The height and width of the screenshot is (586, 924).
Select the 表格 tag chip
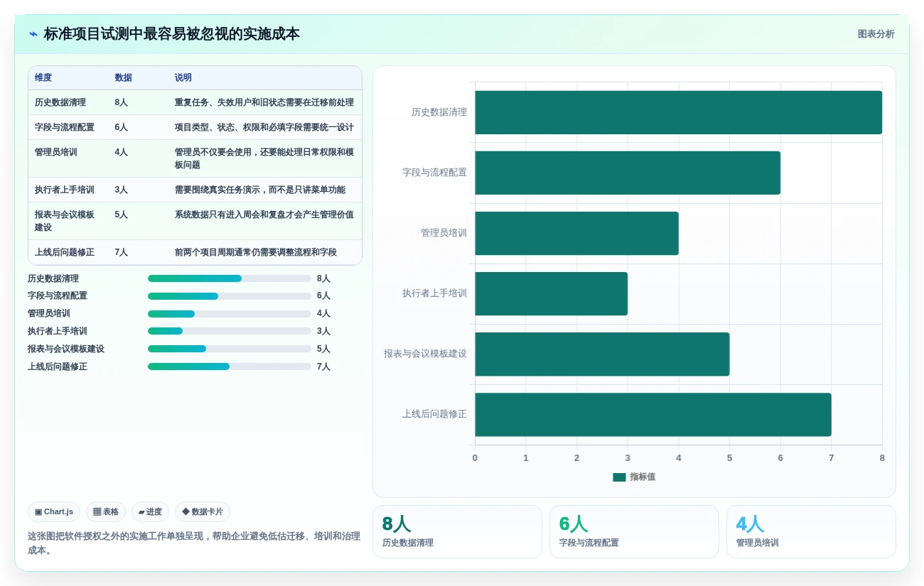[x=106, y=511]
